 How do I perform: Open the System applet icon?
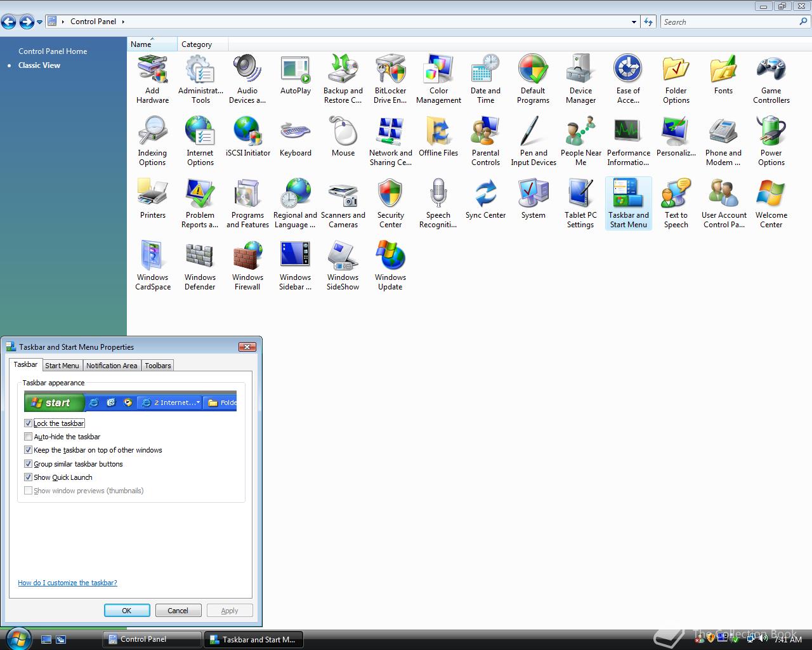(533, 199)
